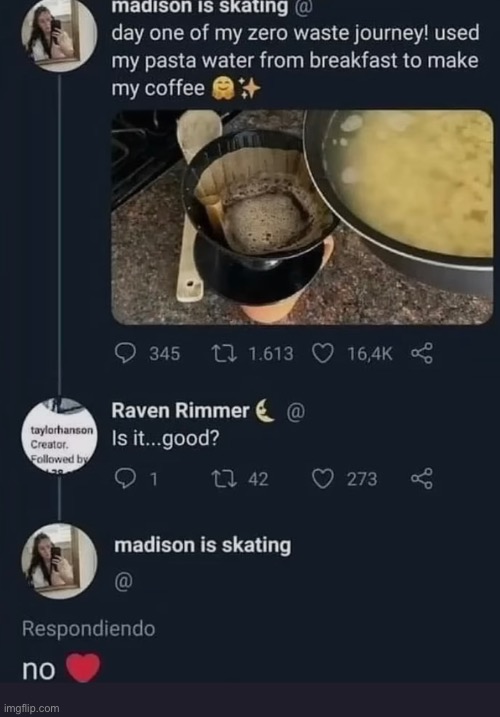Image resolution: width=500 pixels, height=717 pixels.
Task: Reply to Raven Rimmer's "Is it...good?" tweet
Action: 125,479
